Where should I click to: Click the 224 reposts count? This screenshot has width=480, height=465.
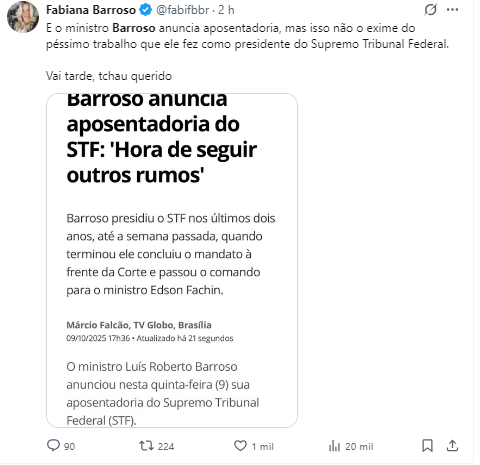tap(166, 446)
